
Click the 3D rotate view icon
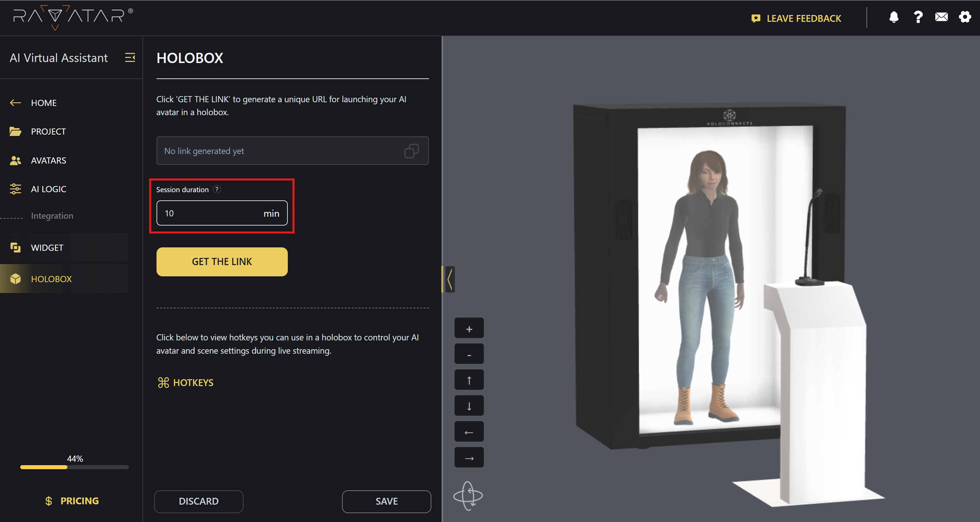[x=468, y=496]
